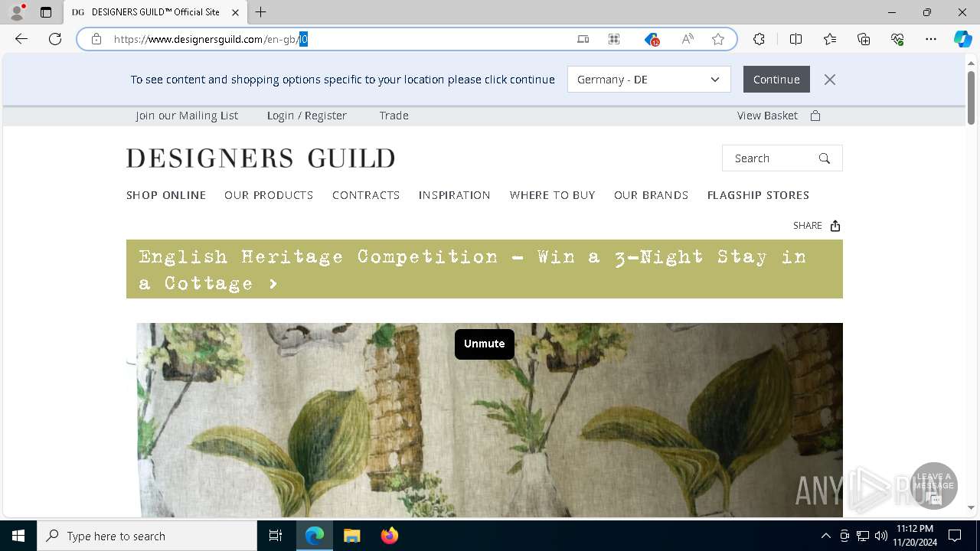Image resolution: width=980 pixels, height=551 pixels.
Task: Open the OUR PRODUCTS menu
Action: [x=269, y=195]
